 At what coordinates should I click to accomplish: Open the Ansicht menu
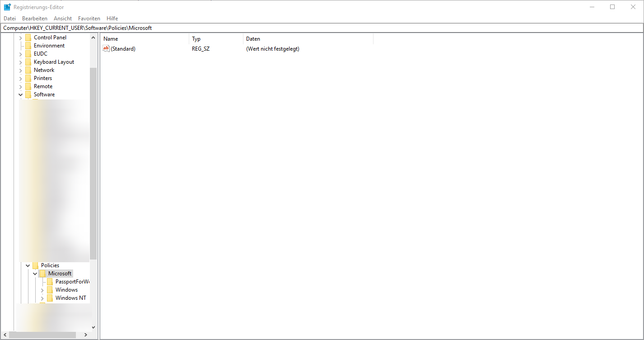(x=63, y=19)
